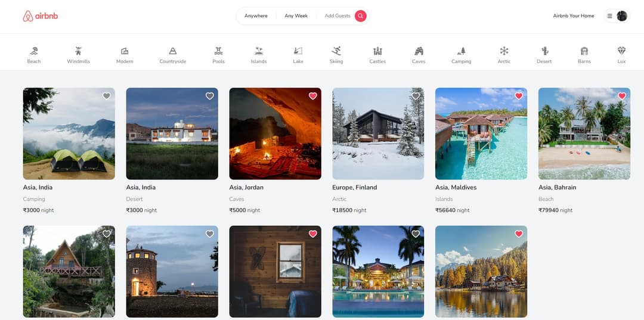Open the Bahrain beach house photo
This screenshot has width=644, height=320.
click(584, 133)
